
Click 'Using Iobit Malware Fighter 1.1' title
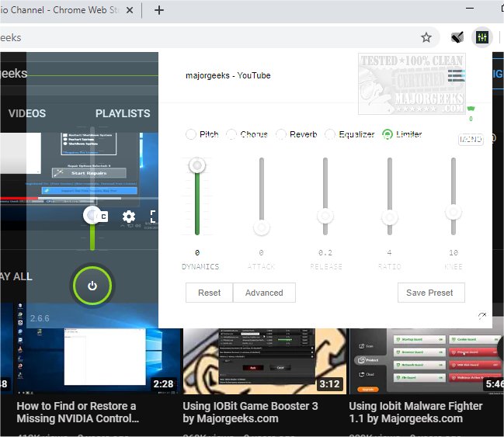[416, 412]
